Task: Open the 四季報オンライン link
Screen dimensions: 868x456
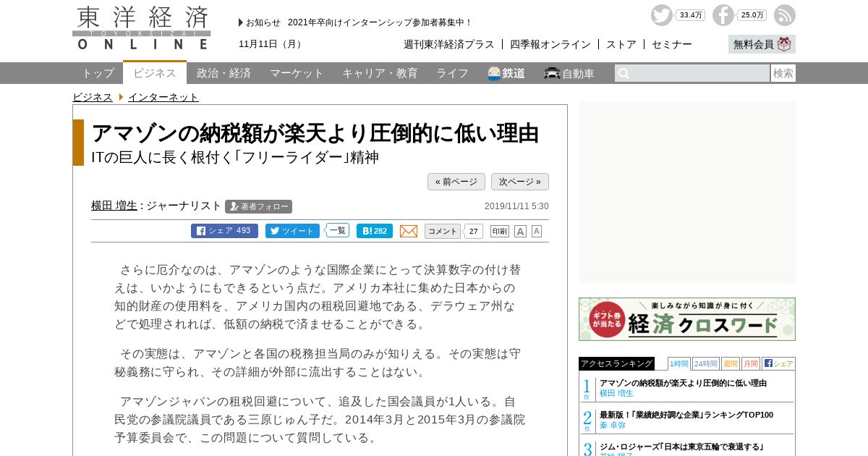Action: pos(550,44)
